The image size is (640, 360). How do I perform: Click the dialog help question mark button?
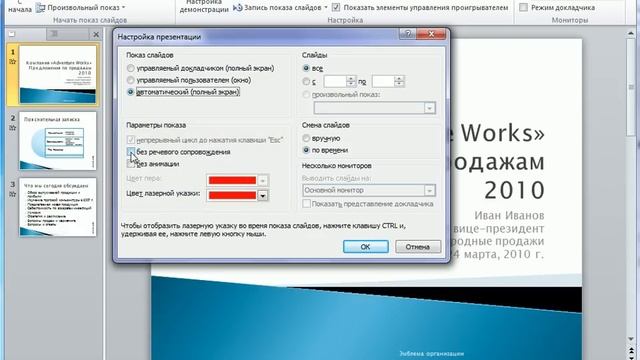407,34
